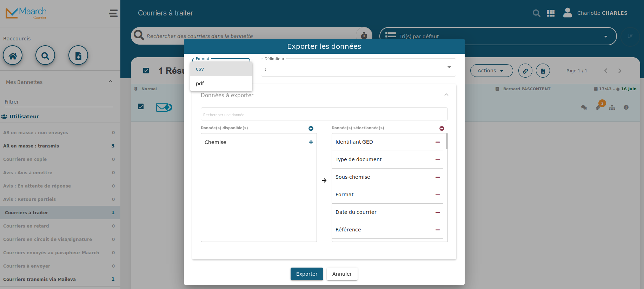Click the Annuler button
This screenshot has width=644, height=289.
coord(342,274)
